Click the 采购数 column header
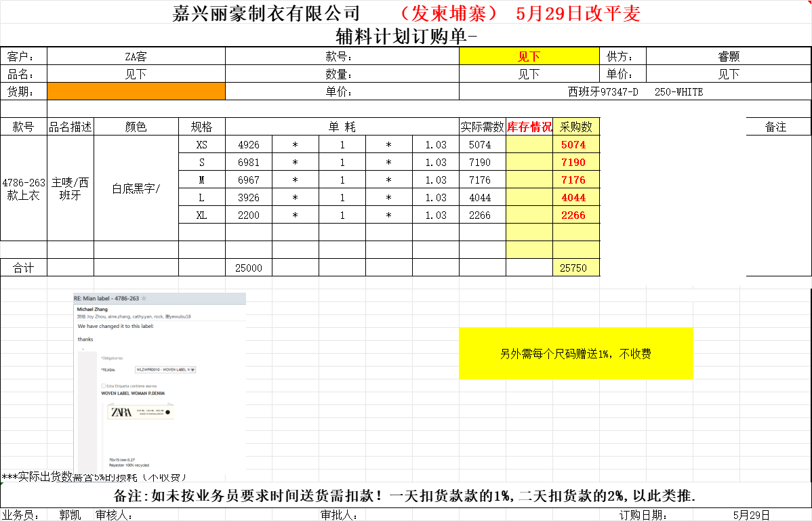This screenshot has height=521, width=812. click(575, 127)
